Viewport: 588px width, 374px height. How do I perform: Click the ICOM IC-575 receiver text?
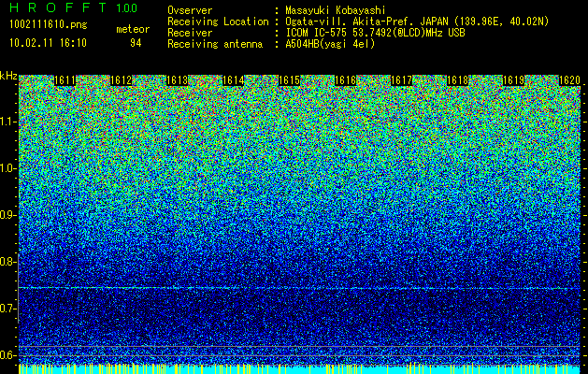pyautogui.click(x=375, y=33)
